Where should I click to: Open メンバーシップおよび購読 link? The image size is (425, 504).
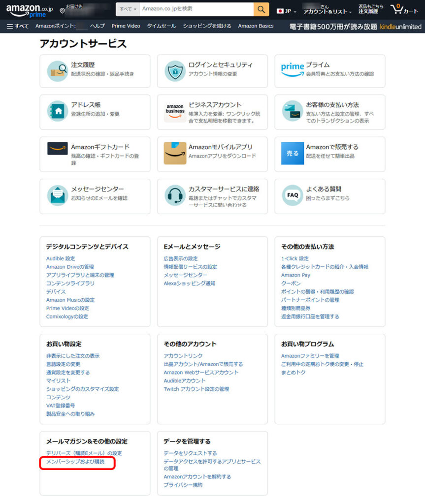(75, 462)
